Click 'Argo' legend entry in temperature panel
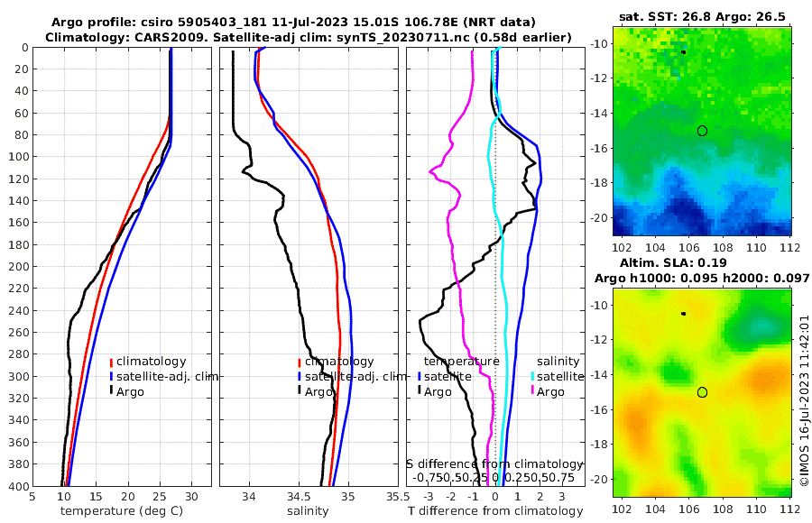The height and width of the screenshot is (523, 812). pos(130,392)
